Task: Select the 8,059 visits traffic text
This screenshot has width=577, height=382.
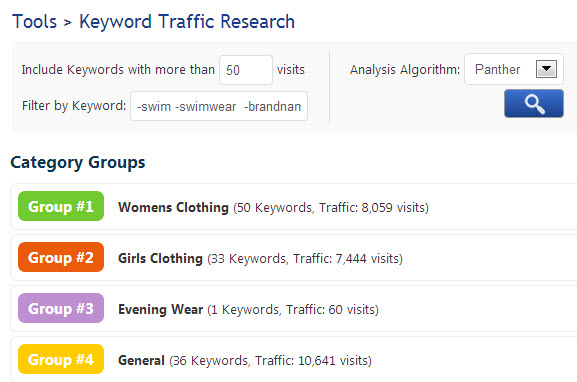Action: (x=393, y=208)
